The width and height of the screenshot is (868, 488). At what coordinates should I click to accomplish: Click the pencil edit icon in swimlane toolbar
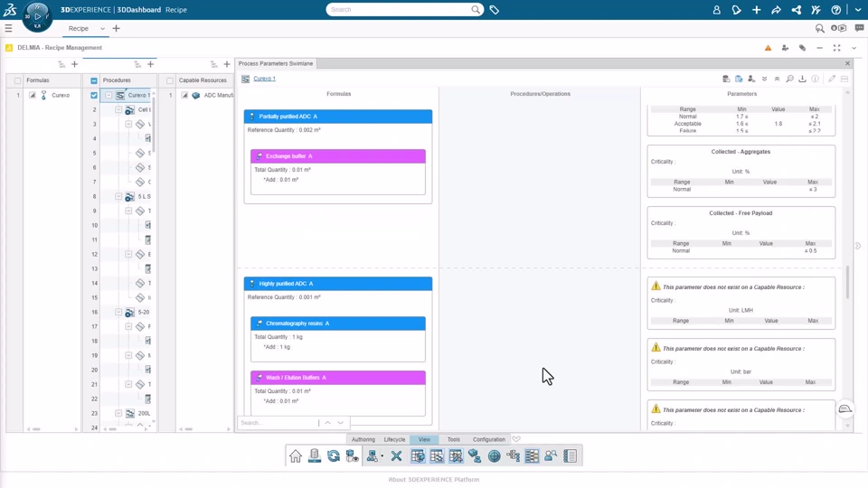(832, 80)
